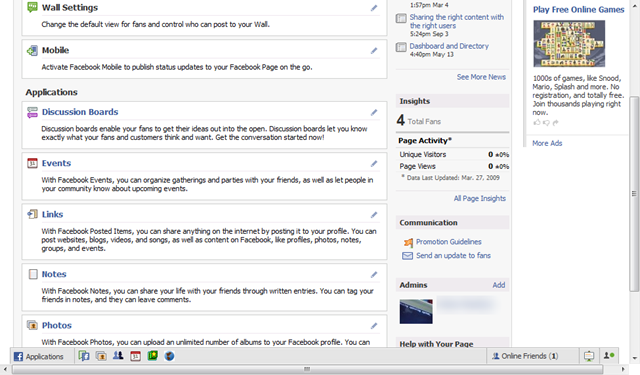Edit Wall Settings with its pencil icon

pos(374,8)
